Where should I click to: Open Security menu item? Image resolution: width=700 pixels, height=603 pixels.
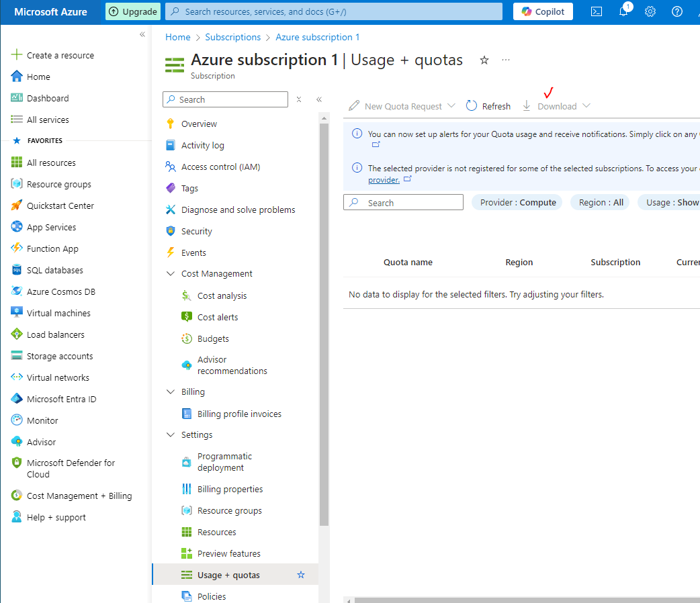pos(196,231)
